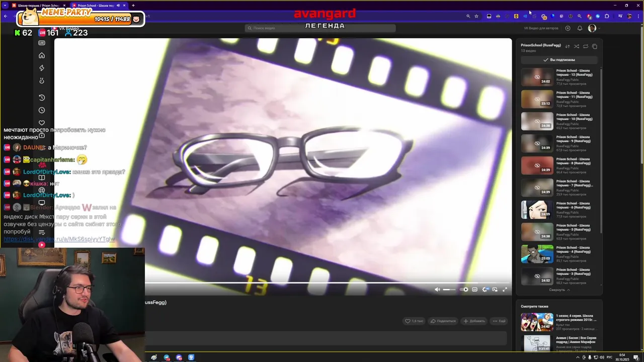
Task: Toggle playlist repeat mode
Action: tap(586, 46)
